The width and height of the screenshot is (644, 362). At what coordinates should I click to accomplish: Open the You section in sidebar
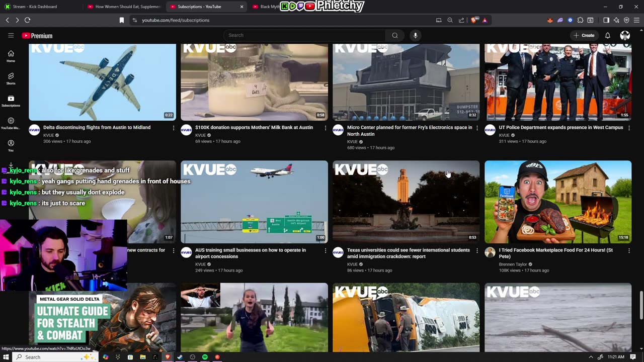pyautogui.click(x=11, y=146)
